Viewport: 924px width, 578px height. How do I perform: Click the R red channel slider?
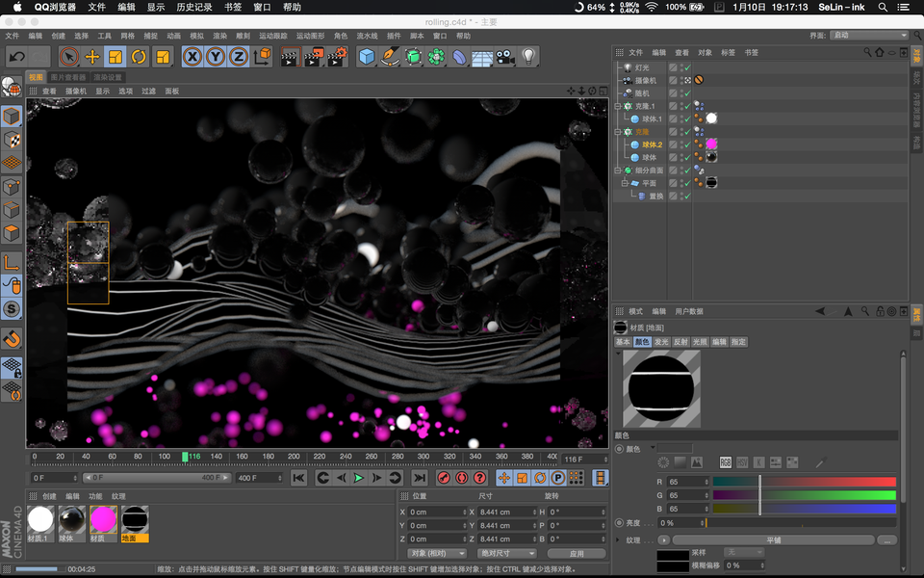tap(805, 482)
